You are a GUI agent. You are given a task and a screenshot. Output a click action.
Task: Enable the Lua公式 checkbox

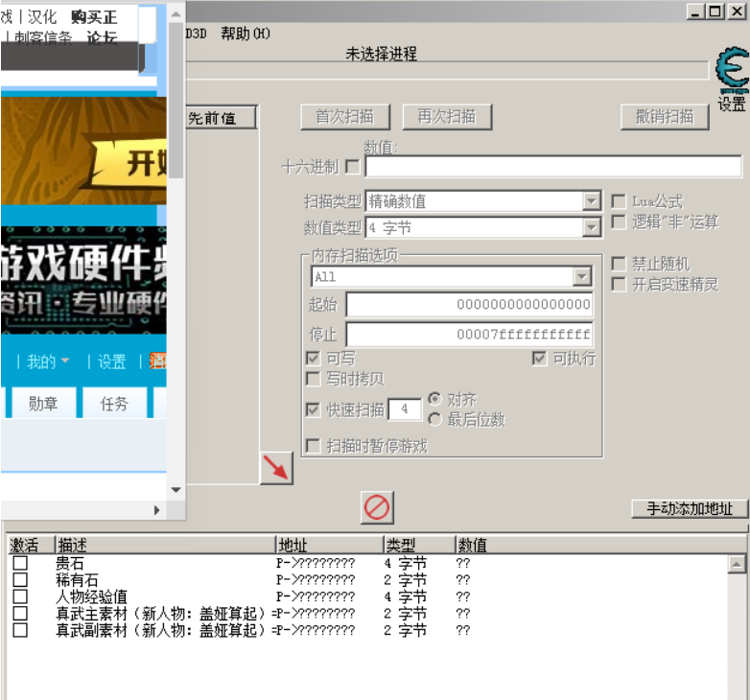pyautogui.click(x=619, y=201)
